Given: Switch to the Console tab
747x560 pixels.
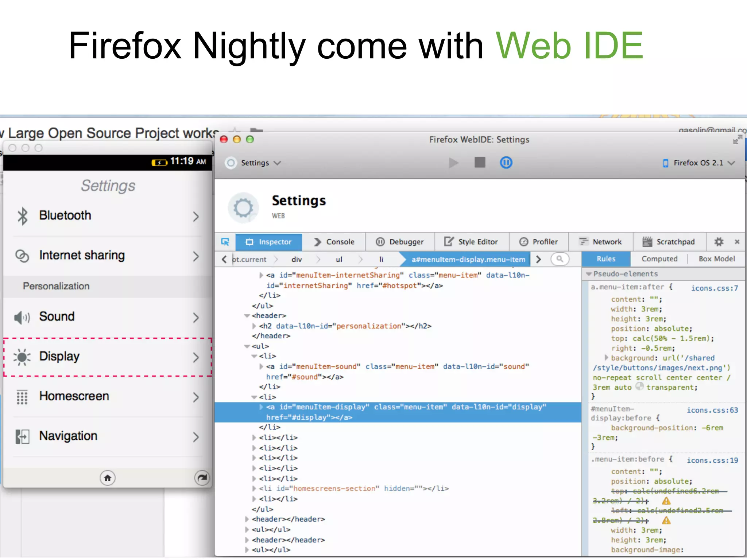Looking at the screenshot, I should 334,242.
